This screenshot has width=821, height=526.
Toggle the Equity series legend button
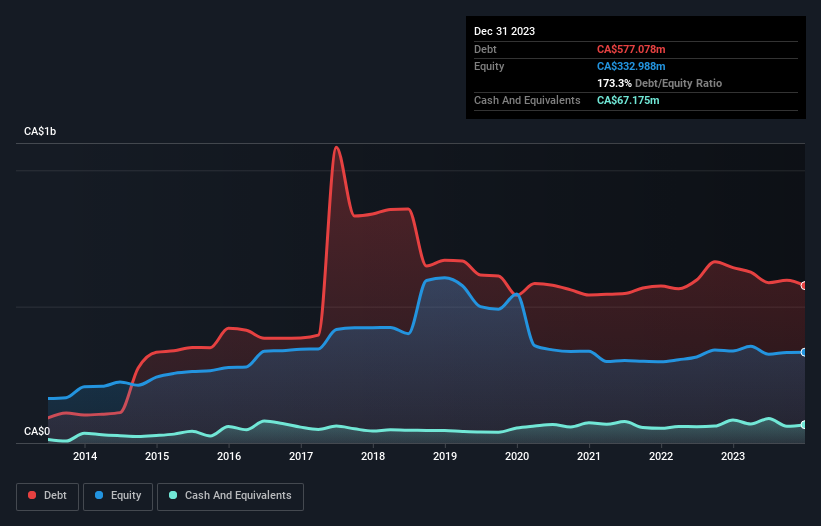[x=118, y=496]
